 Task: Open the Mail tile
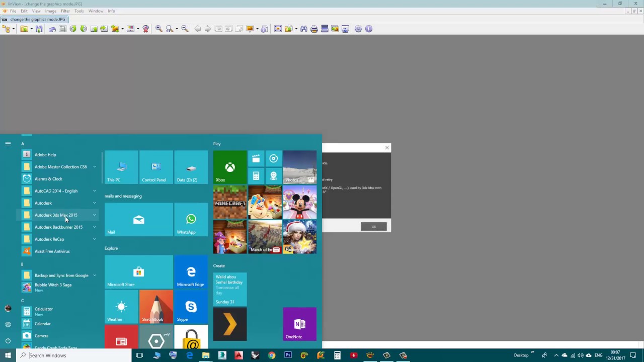click(139, 220)
